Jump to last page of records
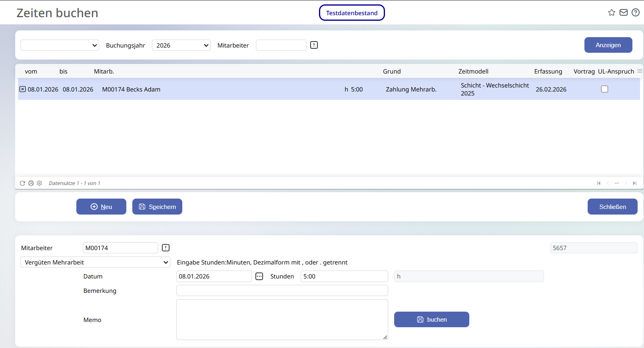 634,183
